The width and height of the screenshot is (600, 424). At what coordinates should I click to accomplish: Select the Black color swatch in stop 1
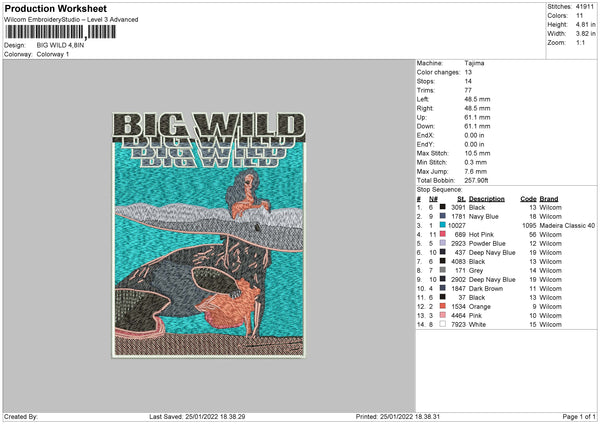tap(442, 207)
